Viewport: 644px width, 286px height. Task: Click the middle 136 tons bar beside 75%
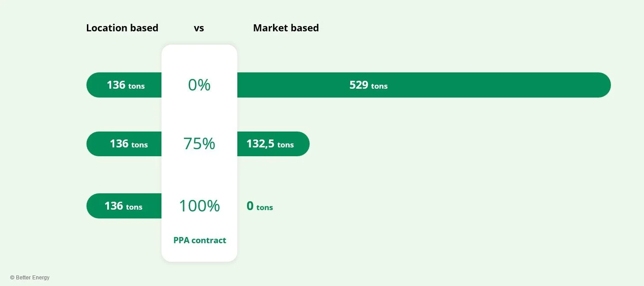124,143
